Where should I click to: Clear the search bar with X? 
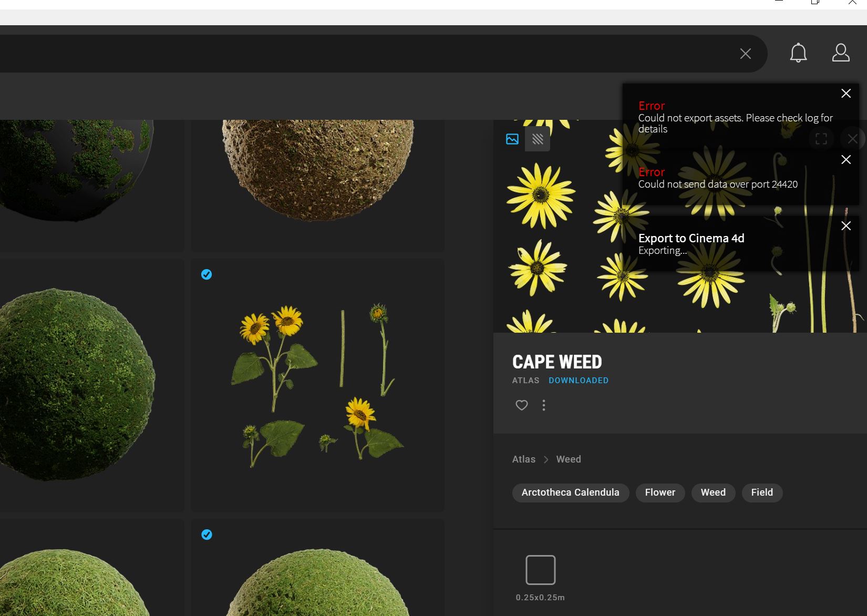pyautogui.click(x=745, y=54)
